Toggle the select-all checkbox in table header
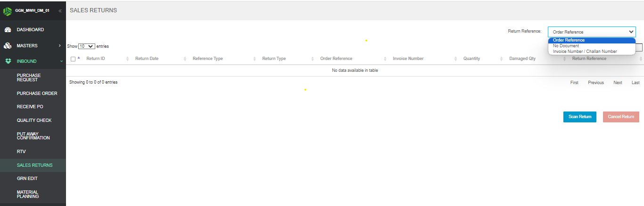644x206 pixels. 73,59
